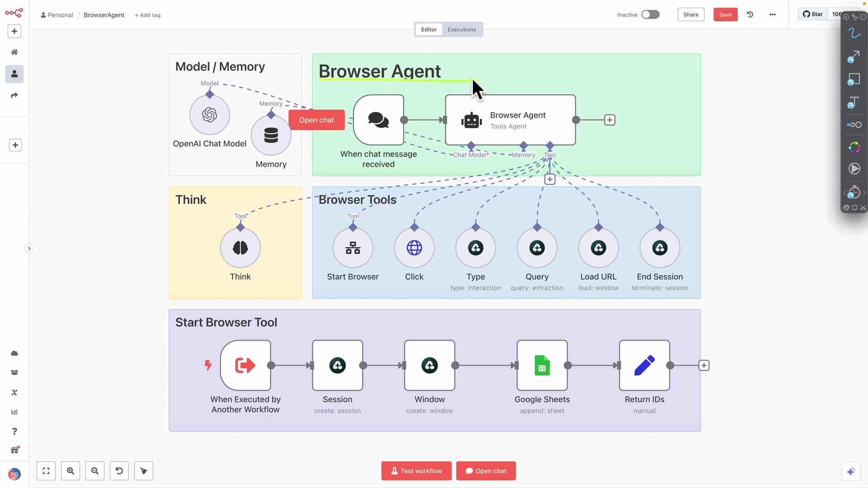Open workflow history clock icon
This screenshot has width=868, height=488.
(x=750, y=14)
